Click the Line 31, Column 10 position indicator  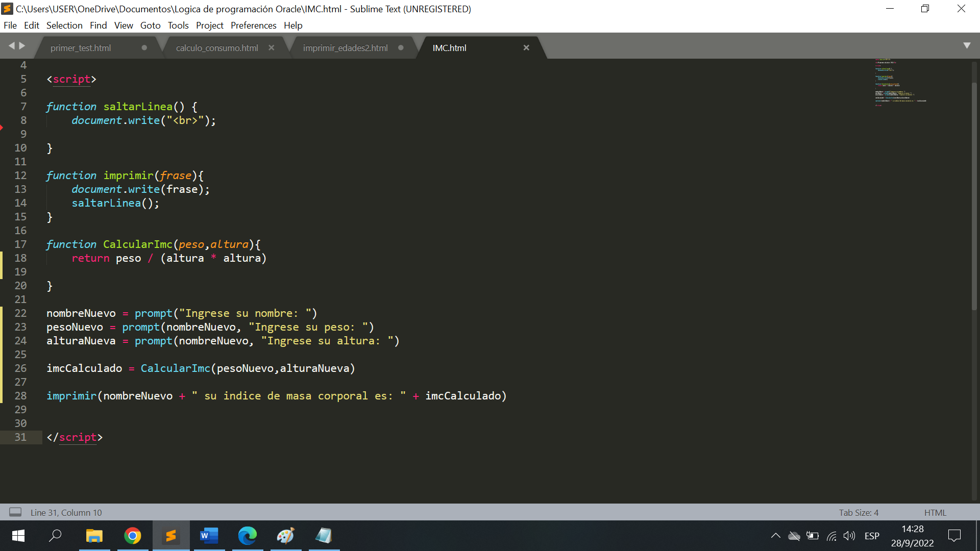pyautogui.click(x=66, y=512)
